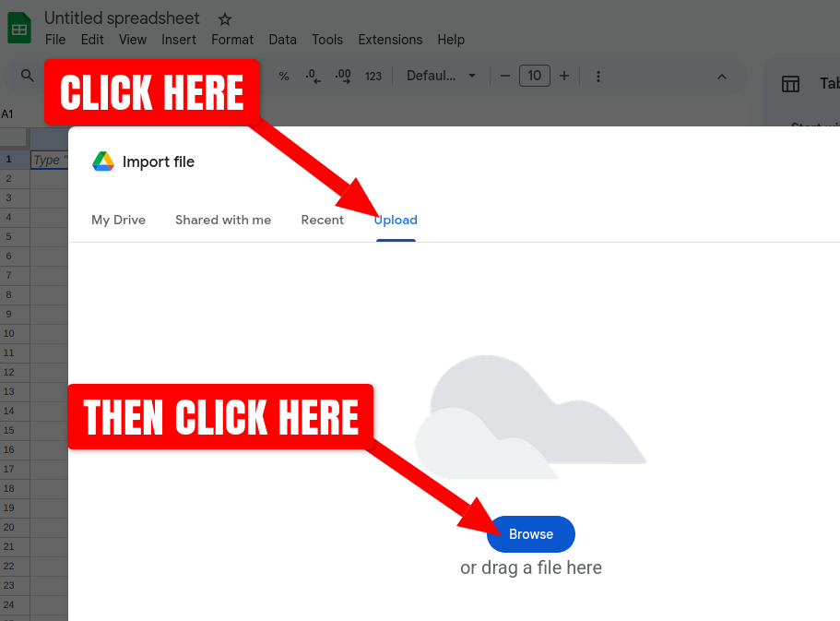Collapse the toolbar with the chevron

[722, 76]
